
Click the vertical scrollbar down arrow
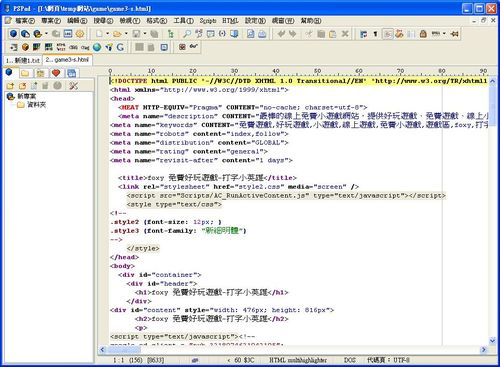coord(492,341)
